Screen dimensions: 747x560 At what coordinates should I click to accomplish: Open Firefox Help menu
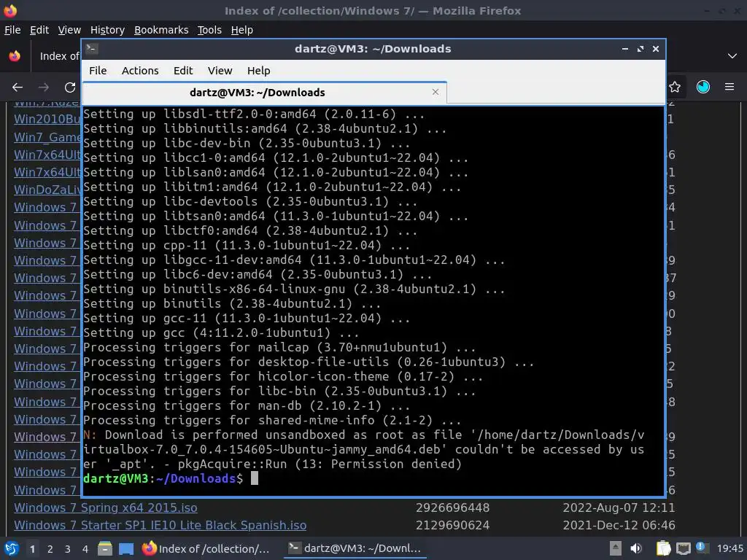(242, 30)
